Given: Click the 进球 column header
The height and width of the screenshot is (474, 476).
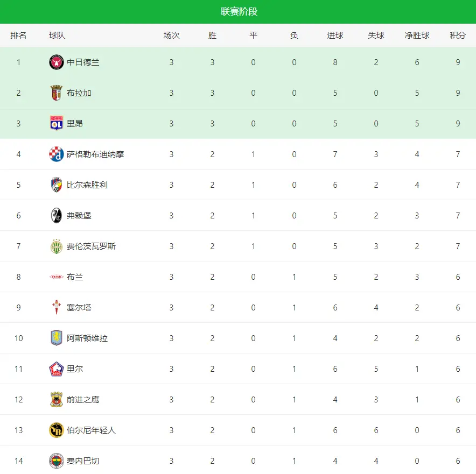Looking at the screenshot, I should [x=335, y=36].
